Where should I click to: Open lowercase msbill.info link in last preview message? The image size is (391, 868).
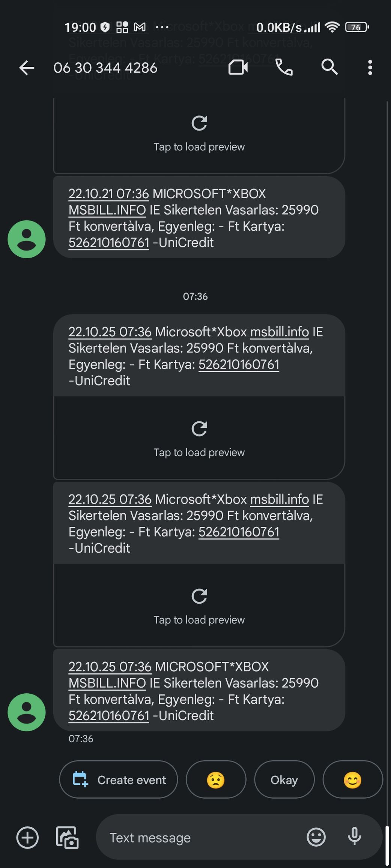(280, 499)
